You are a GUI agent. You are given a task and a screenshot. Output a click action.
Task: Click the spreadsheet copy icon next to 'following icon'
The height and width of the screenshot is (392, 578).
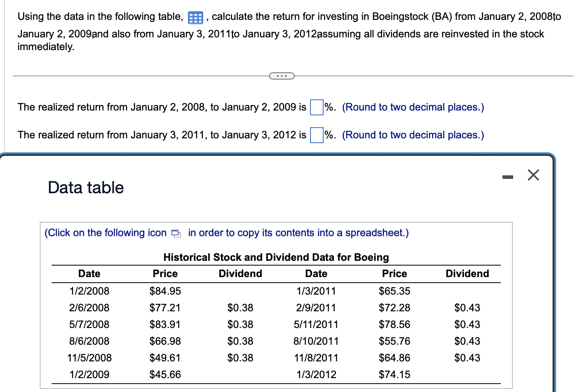click(175, 233)
